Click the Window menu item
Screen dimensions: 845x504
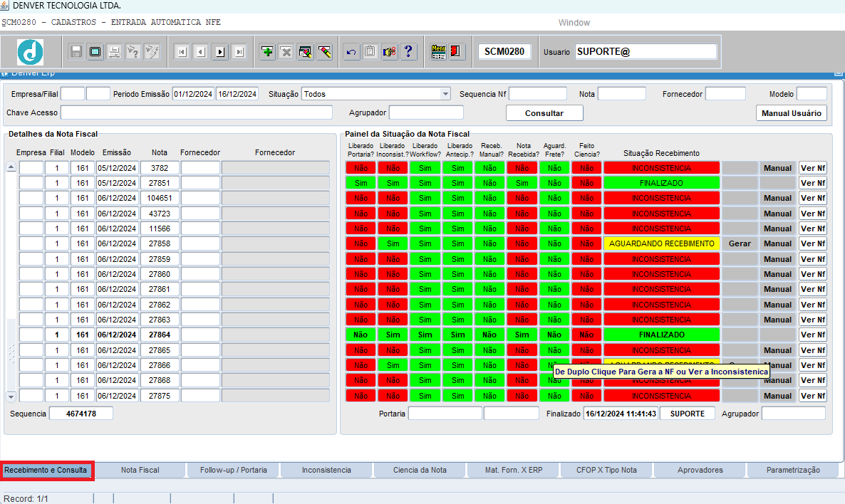click(x=574, y=23)
